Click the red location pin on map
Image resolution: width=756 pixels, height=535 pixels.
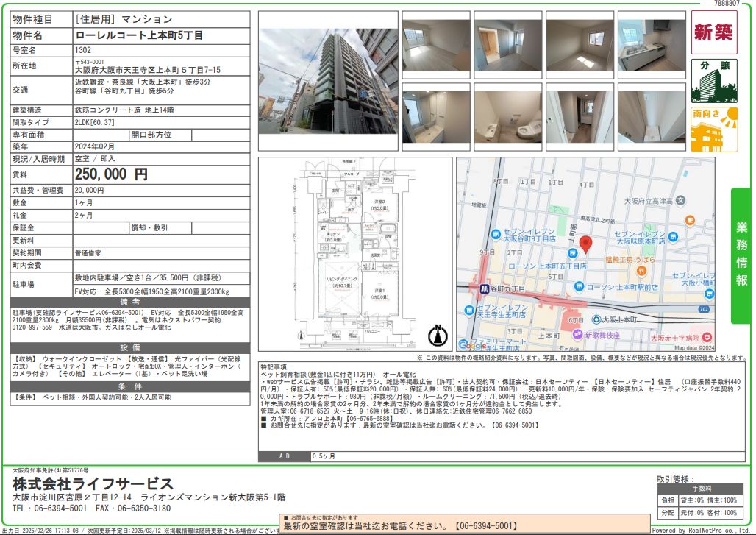(x=585, y=244)
